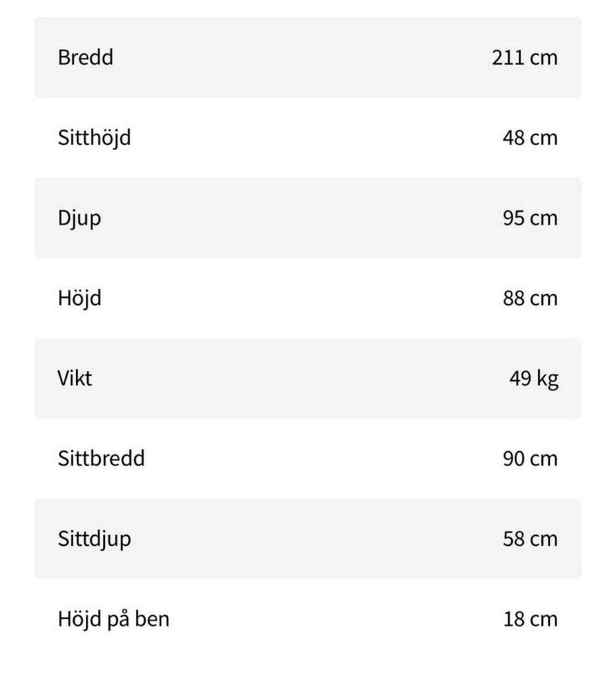Image resolution: width=616 pixels, height=676 pixels.
Task: Click the Djup label
Action: point(80,218)
